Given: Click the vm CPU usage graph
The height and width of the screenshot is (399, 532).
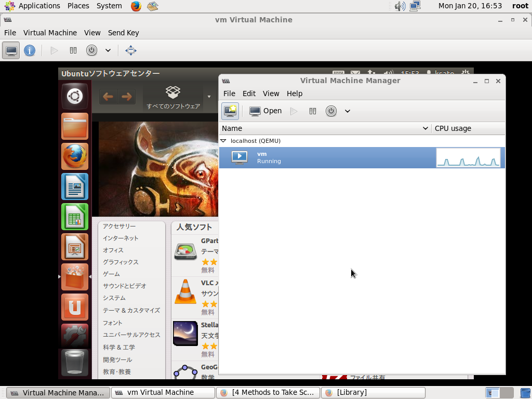Looking at the screenshot, I should [468, 157].
